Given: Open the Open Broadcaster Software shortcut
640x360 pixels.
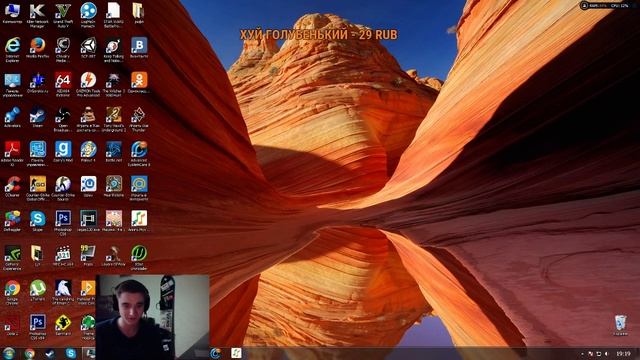Looking at the screenshot, I should point(63,119).
